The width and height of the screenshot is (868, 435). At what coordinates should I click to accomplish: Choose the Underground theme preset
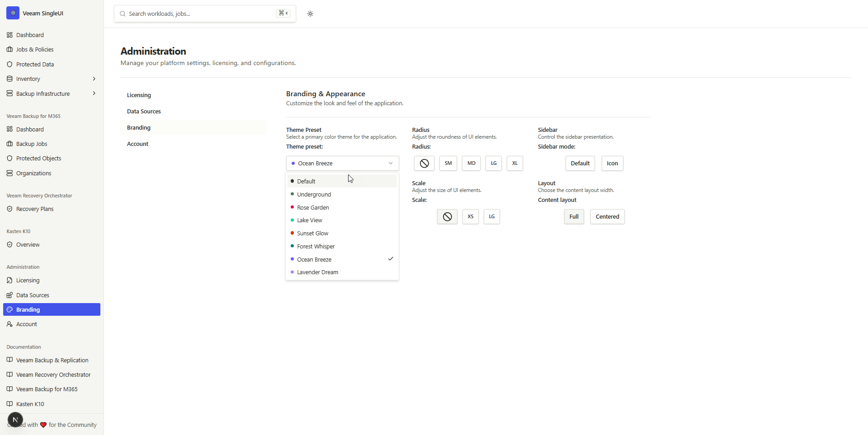click(x=342, y=194)
